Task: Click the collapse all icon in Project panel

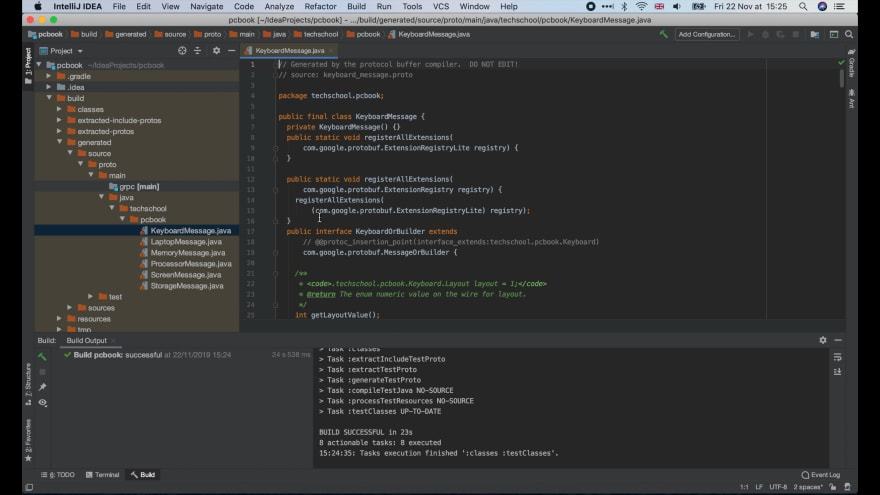Action: (198, 51)
